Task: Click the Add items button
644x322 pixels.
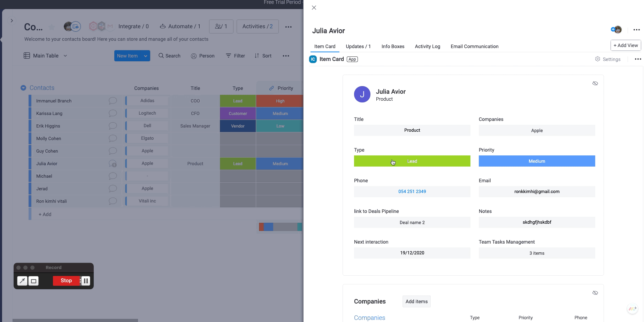Action: [416, 301]
